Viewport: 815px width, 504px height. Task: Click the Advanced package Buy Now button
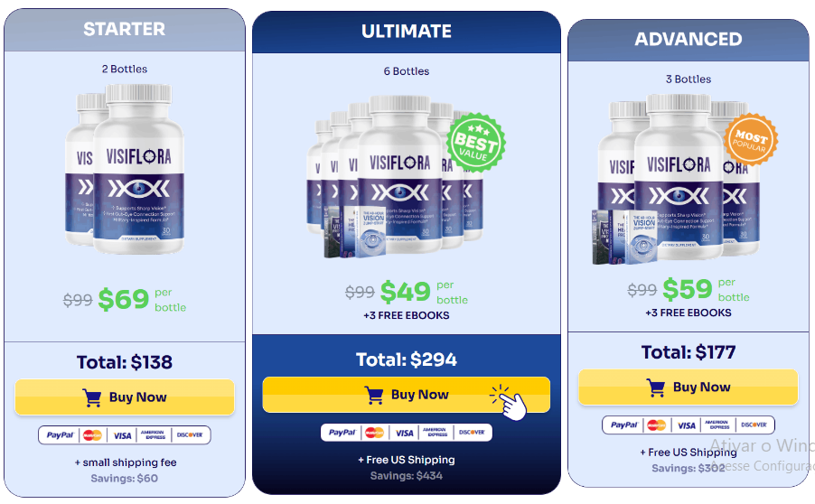coord(689,387)
